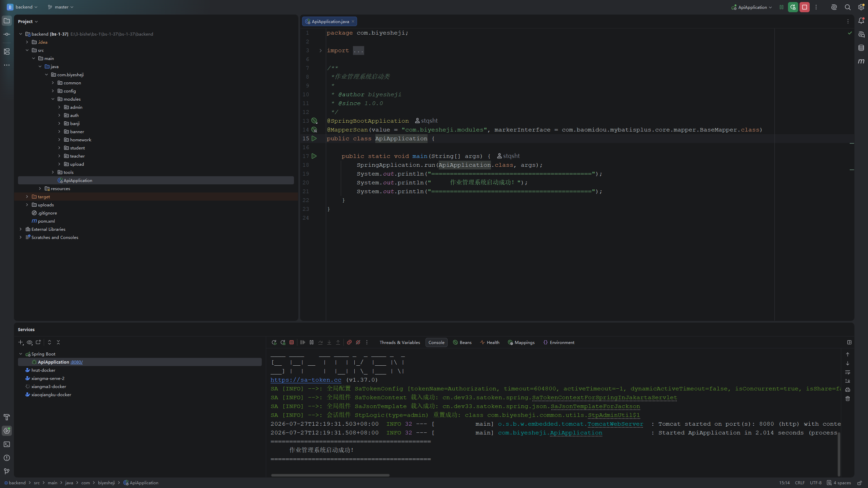This screenshot has width=868, height=488.
Task: Switch to the Mappings tab
Action: [521, 342]
